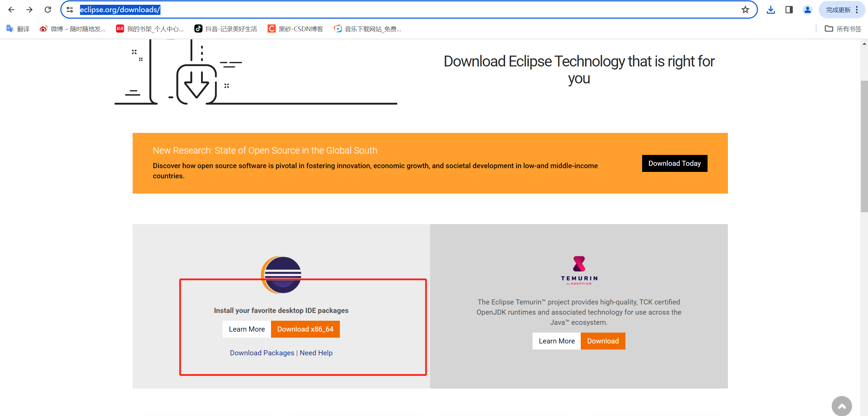Open the user profile icon
This screenshot has height=416, width=868.
pos(807,9)
